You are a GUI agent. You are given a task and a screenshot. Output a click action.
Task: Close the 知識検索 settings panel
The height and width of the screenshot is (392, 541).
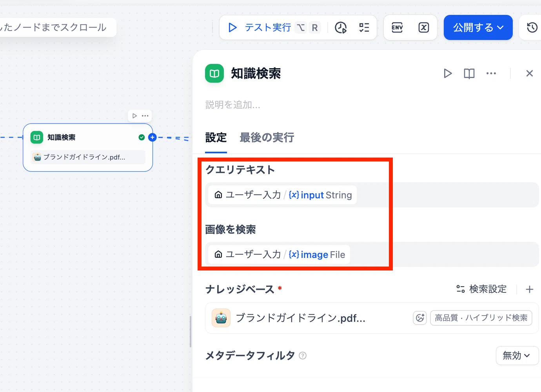coord(530,73)
